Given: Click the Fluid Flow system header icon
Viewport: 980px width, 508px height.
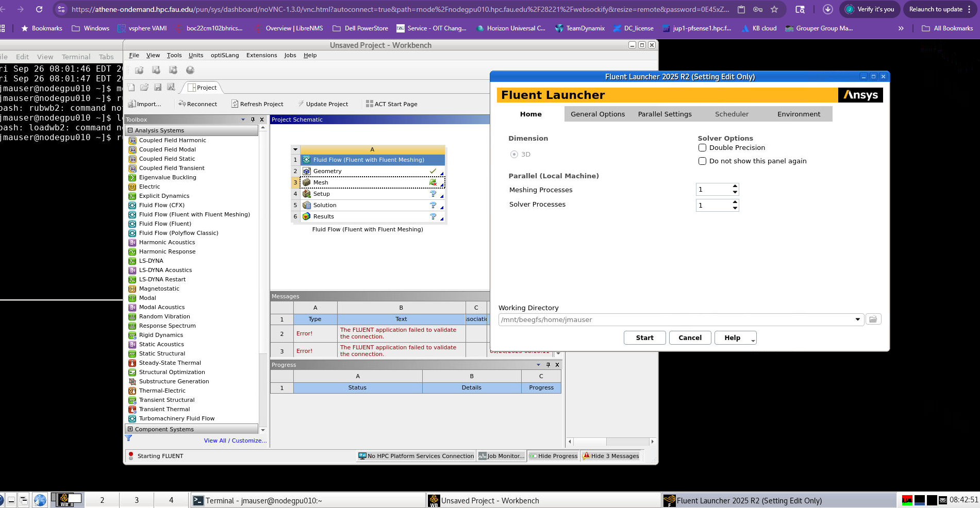Looking at the screenshot, I should 307,160.
